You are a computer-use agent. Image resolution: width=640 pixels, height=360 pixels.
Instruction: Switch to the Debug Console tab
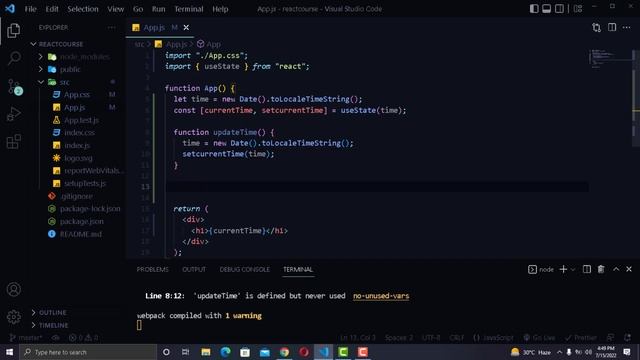pos(244,269)
